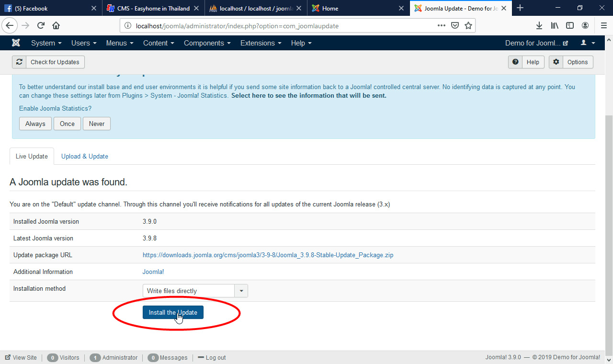The width and height of the screenshot is (613, 364).
Task: Click the Help question mark icon
Action: pyautogui.click(x=515, y=62)
